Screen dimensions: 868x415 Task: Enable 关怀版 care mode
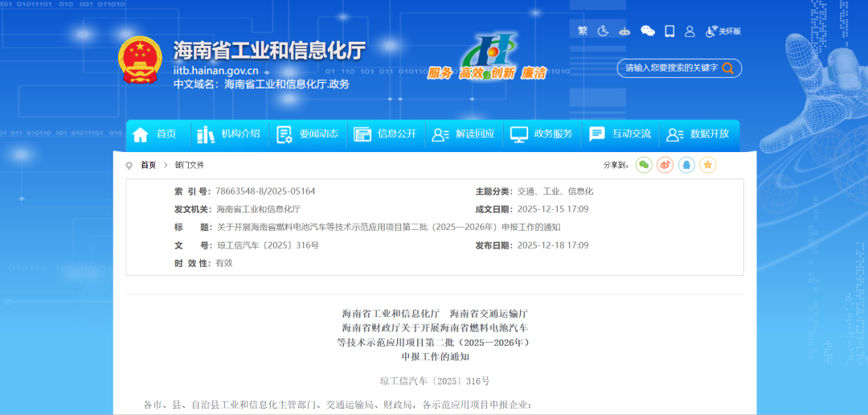[x=723, y=31]
